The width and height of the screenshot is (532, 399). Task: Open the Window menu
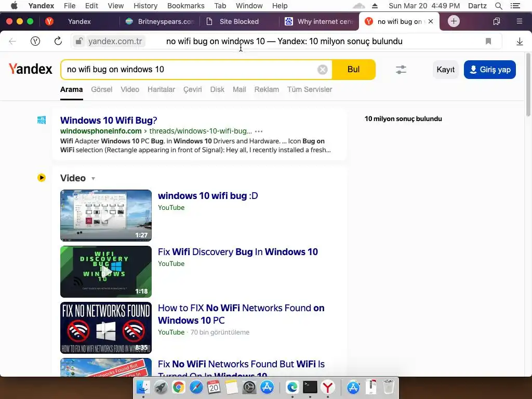[249, 6]
